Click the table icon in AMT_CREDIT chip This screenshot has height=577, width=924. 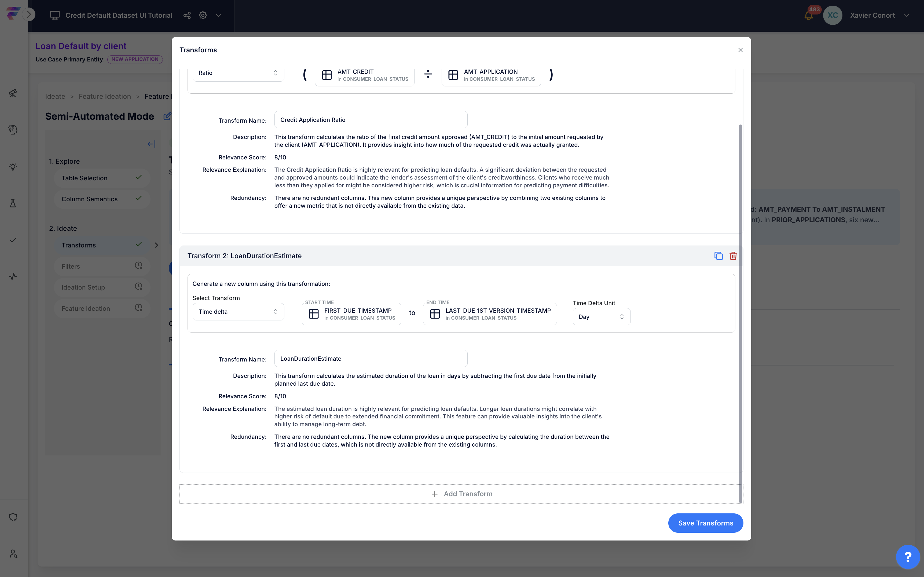click(327, 75)
